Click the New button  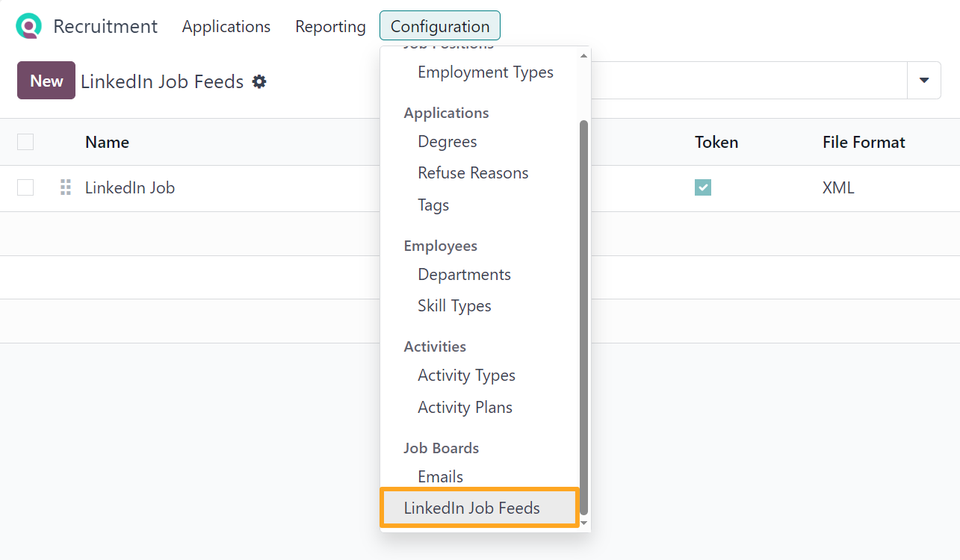point(46,80)
